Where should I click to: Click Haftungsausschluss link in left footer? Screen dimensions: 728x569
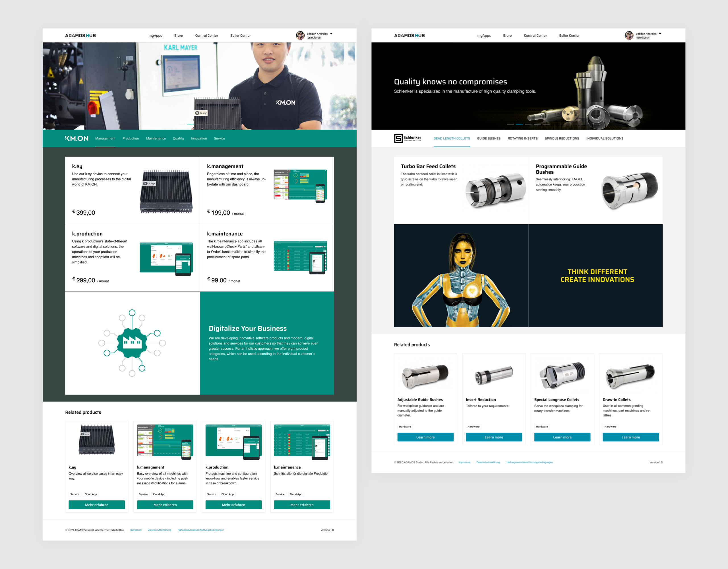point(201,530)
